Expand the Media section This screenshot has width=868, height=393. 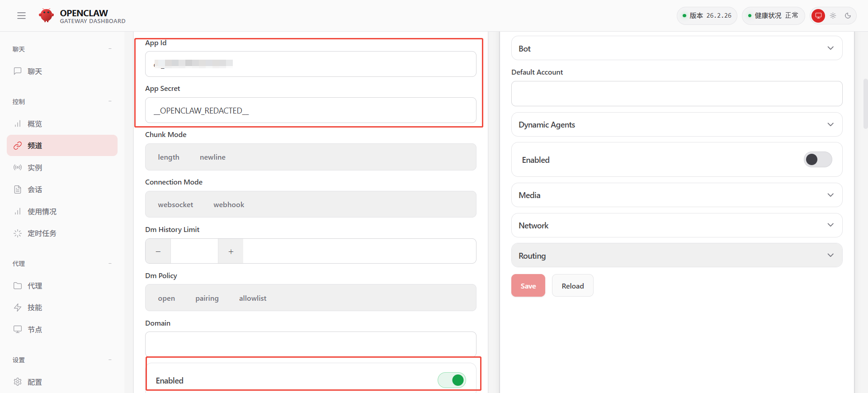(x=676, y=195)
